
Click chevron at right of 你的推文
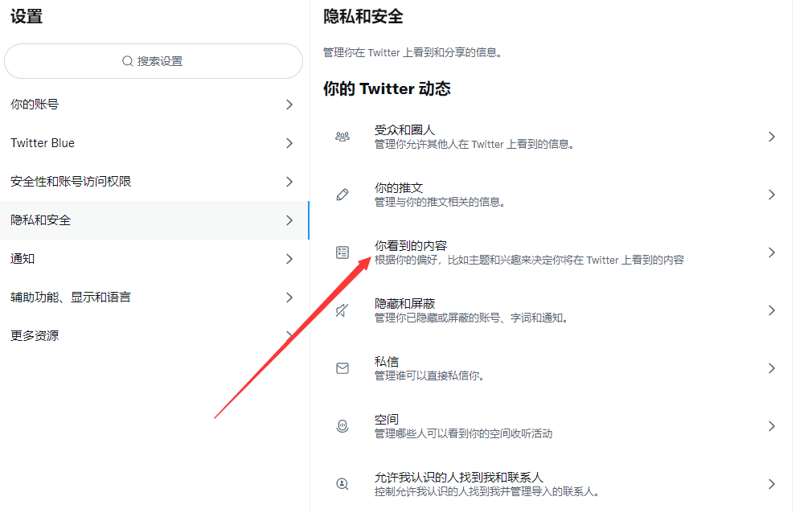click(x=772, y=195)
